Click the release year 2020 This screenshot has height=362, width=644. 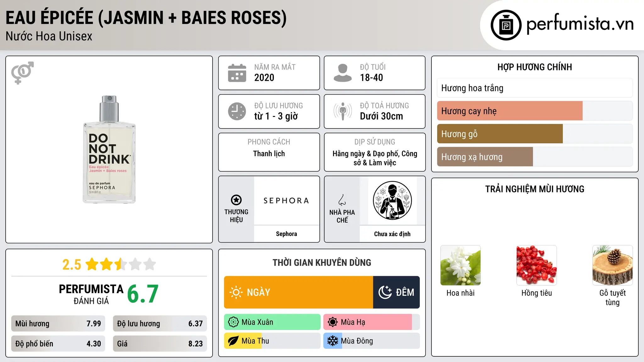click(264, 78)
